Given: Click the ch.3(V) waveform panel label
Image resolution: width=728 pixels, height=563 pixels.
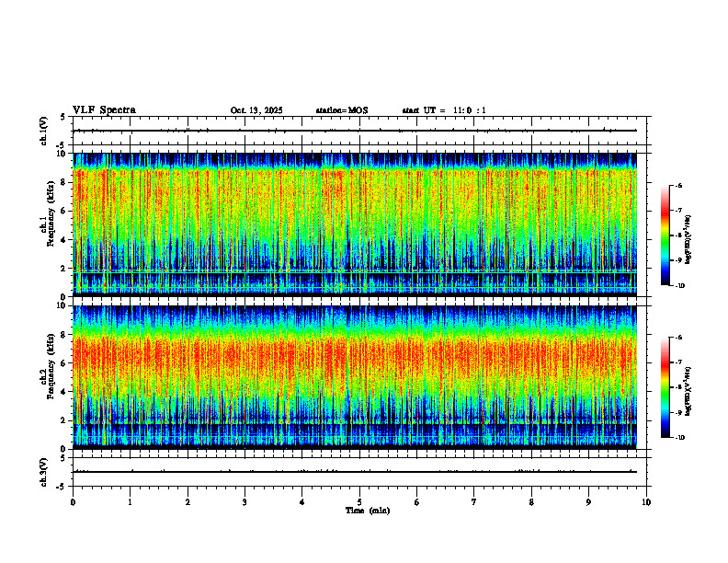Looking at the screenshot, I should (x=43, y=472).
